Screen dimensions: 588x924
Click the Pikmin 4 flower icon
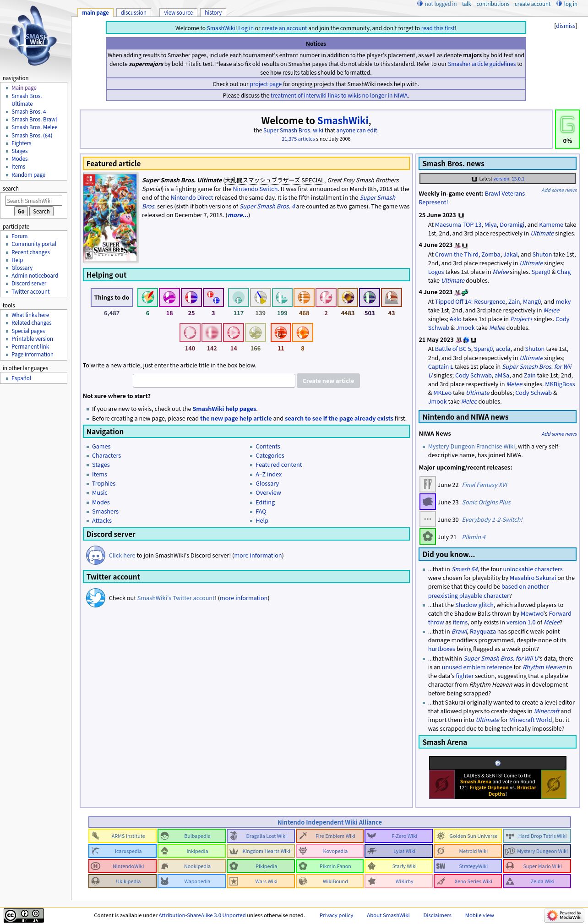[428, 536]
